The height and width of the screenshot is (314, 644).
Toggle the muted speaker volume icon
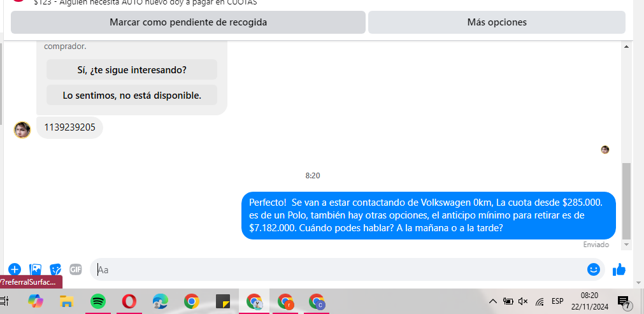pos(523,302)
